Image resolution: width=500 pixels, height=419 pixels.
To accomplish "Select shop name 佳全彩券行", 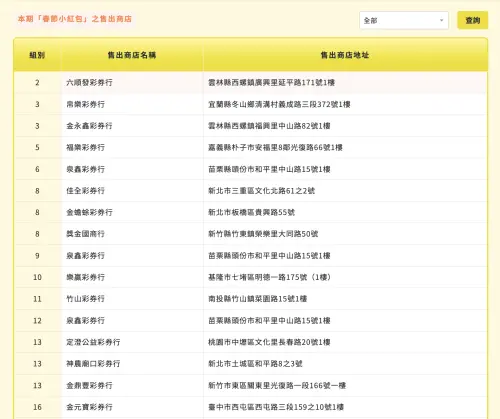I will point(86,191).
